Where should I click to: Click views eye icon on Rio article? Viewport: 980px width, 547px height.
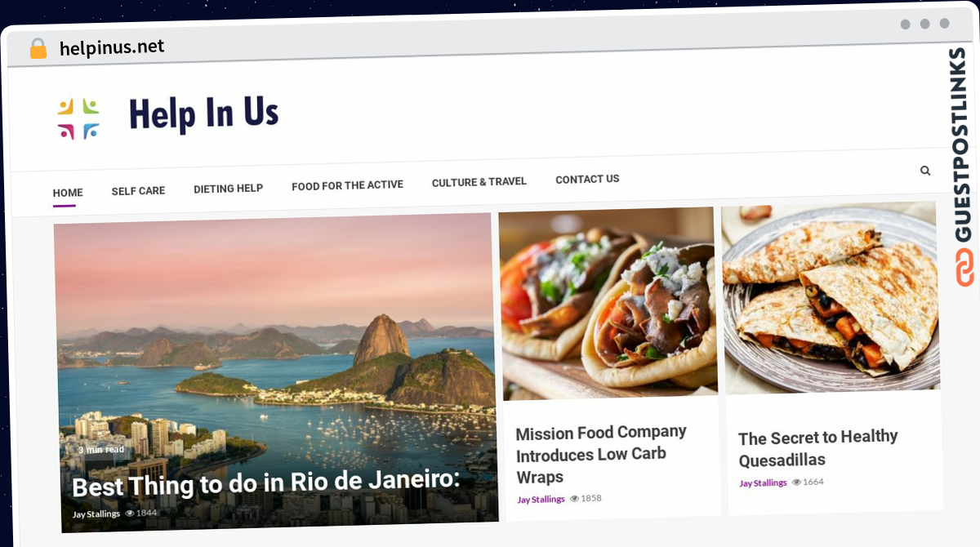click(130, 514)
